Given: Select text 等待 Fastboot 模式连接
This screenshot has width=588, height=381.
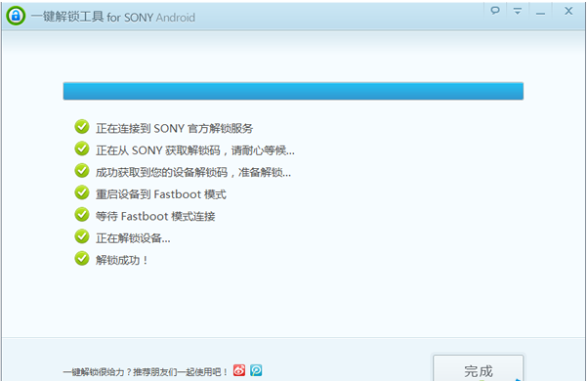Looking at the screenshot, I should (x=155, y=216).
